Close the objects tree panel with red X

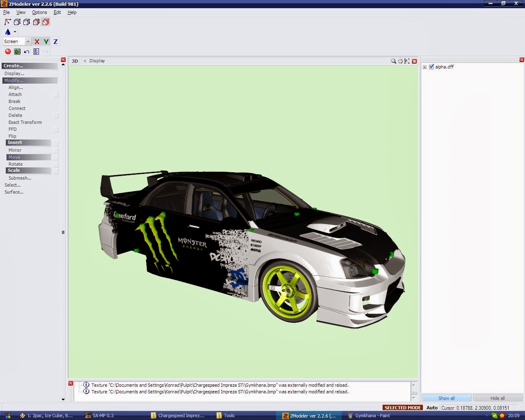tap(522, 60)
